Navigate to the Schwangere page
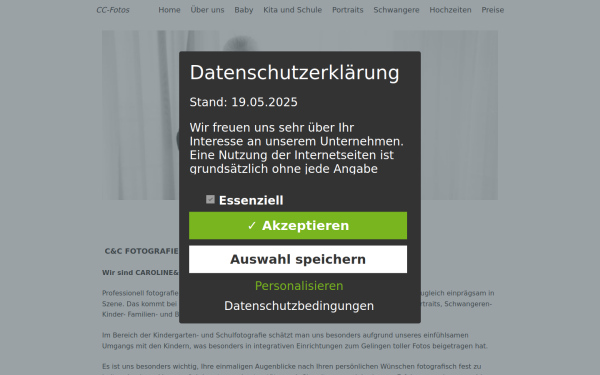Image resolution: width=600 pixels, height=375 pixels. coord(396,10)
